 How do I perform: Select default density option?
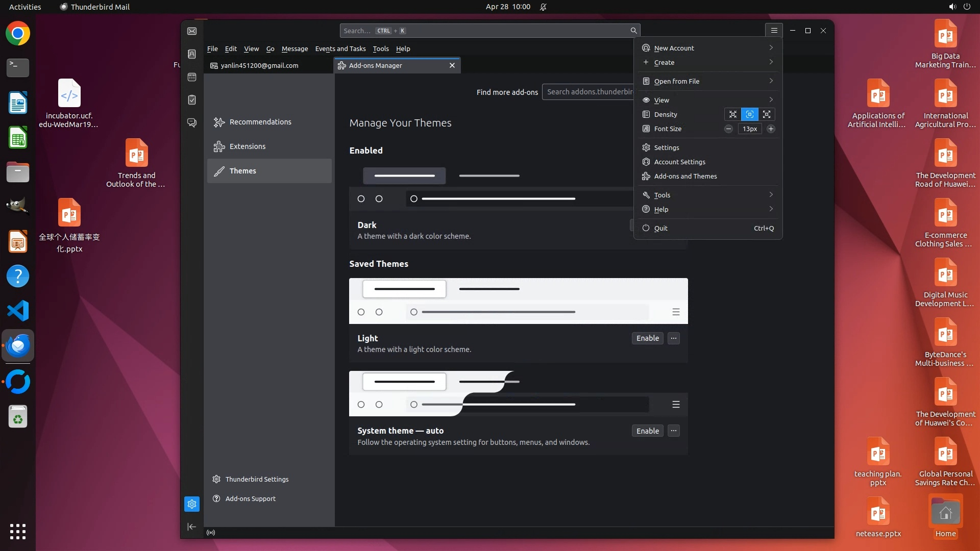749,114
